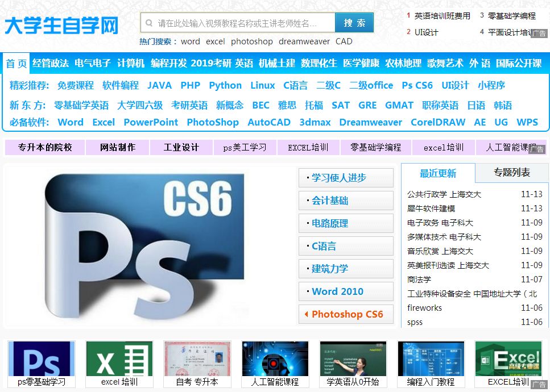Open the 机械土建 nav menu
Image resolution: width=550 pixels, height=392 pixels.
click(277, 63)
